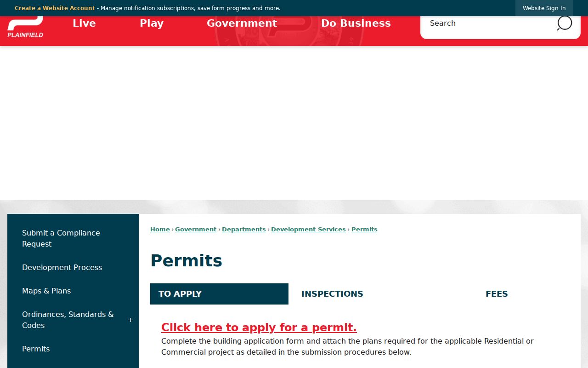Switch to the Fees tab
This screenshot has height=368, width=588.
pyautogui.click(x=497, y=294)
